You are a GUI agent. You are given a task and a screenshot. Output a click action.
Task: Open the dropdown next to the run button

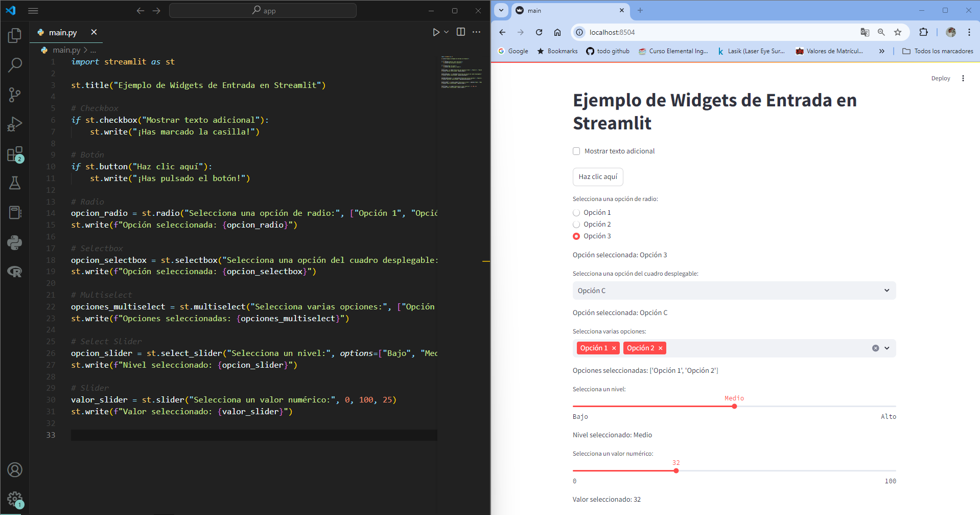(447, 32)
